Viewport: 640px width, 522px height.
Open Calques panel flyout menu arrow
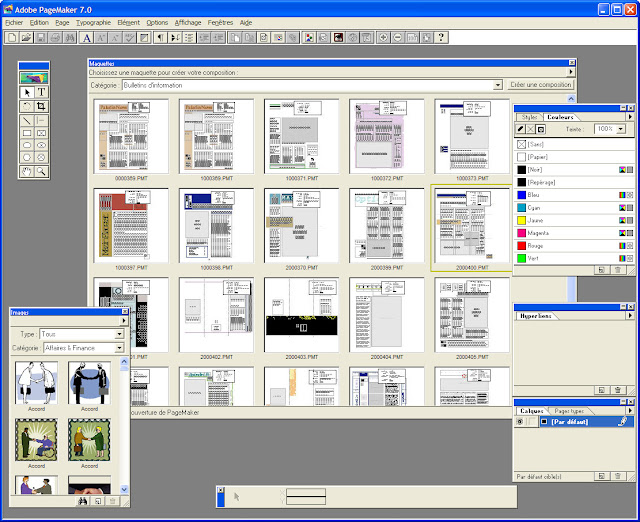[x=630, y=411]
